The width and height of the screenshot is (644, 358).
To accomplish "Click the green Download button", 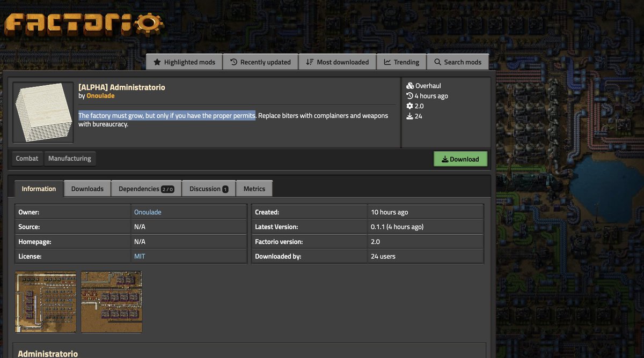I will [x=460, y=159].
